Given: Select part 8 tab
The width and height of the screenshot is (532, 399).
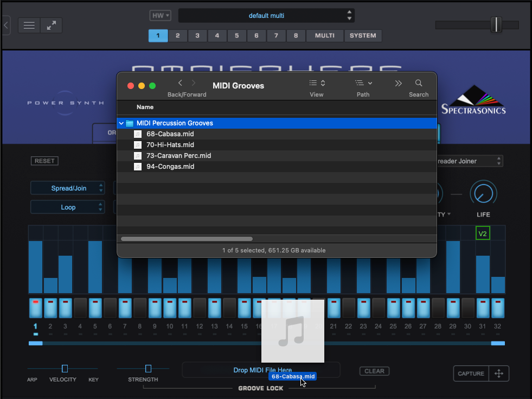Looking at the screenshot, I should [x=296, y=36].
